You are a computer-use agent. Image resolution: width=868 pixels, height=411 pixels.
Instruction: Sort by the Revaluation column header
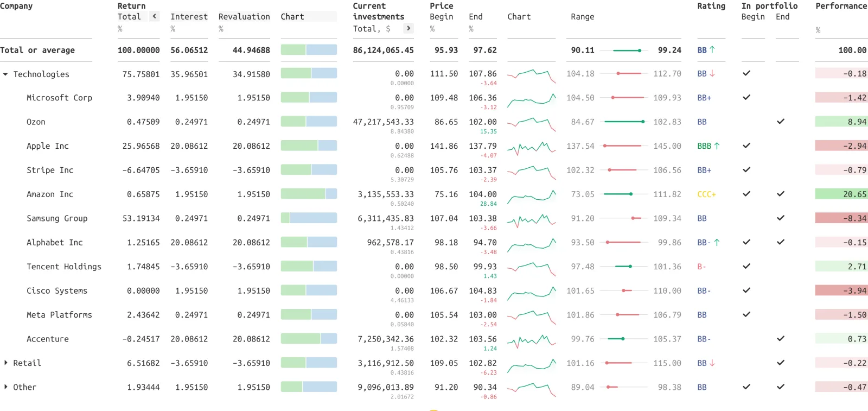(244, 17)
